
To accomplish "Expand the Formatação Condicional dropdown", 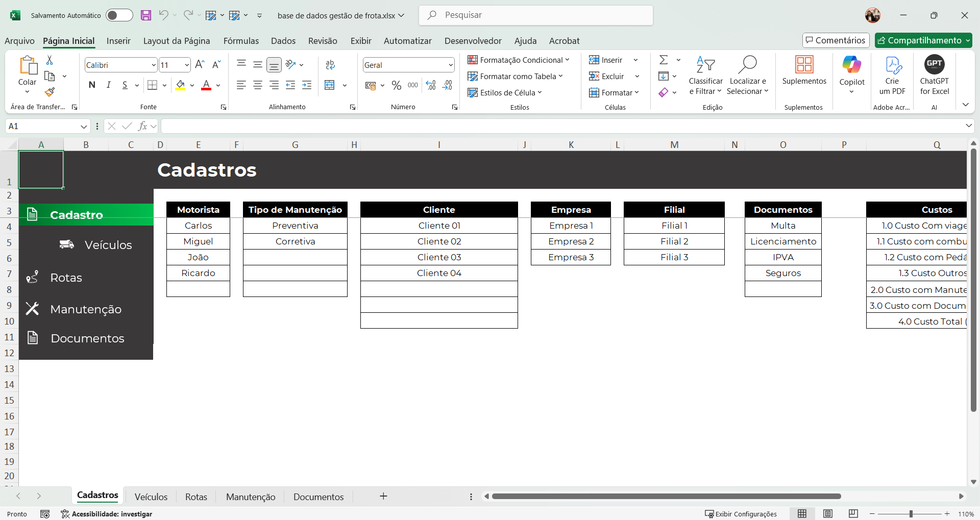I will click(x=519, y=60).
